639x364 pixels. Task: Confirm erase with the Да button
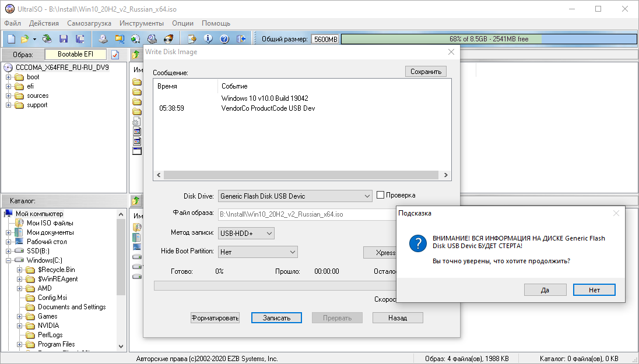545,290
